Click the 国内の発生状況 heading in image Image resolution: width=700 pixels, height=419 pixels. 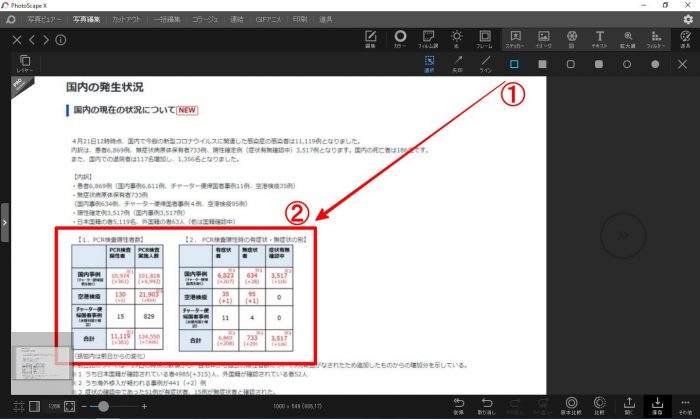[104, 87]
